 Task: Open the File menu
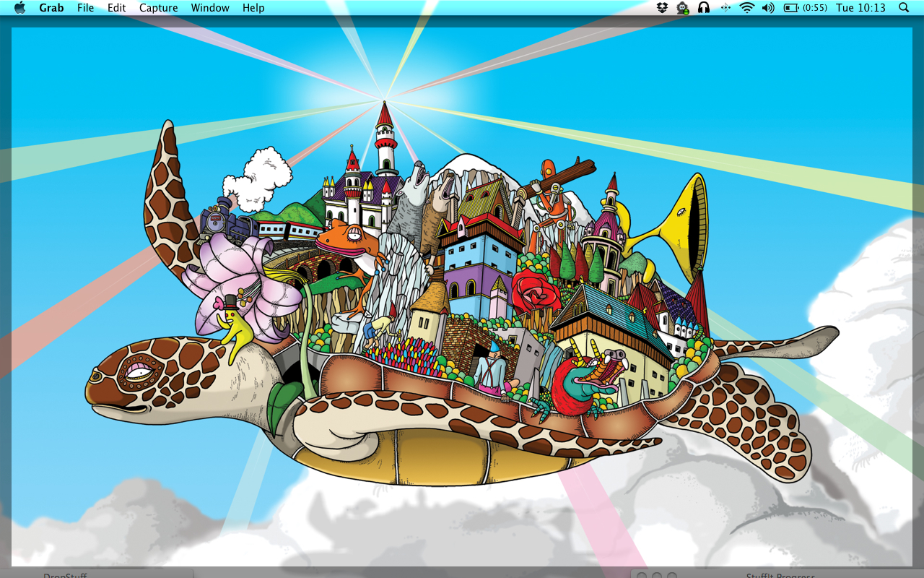click(x=85, y=8)
